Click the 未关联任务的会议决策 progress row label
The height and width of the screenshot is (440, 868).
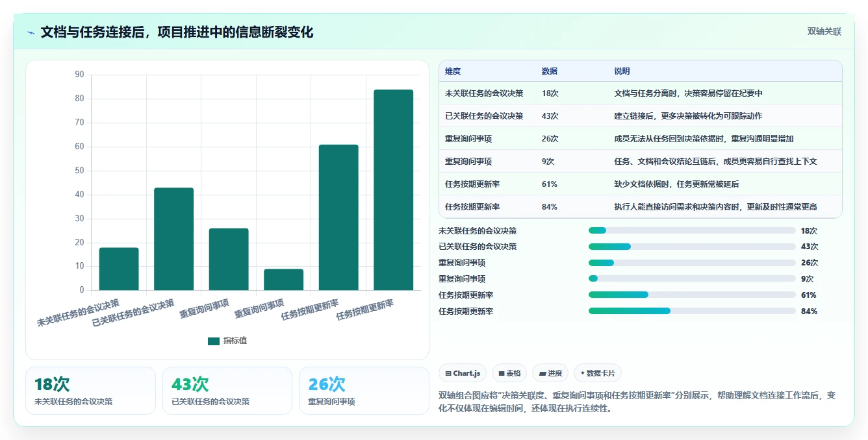click(x=478, y=230)
